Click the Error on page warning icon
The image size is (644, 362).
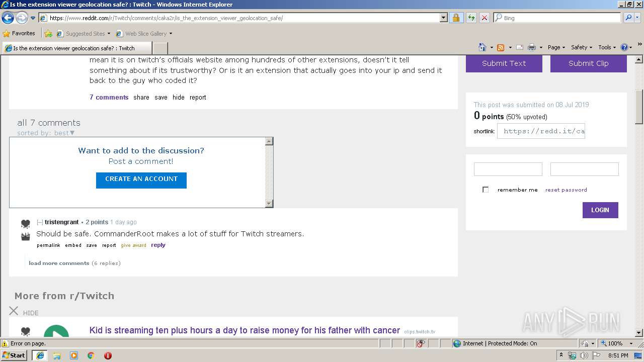click(x=5, y=343)
